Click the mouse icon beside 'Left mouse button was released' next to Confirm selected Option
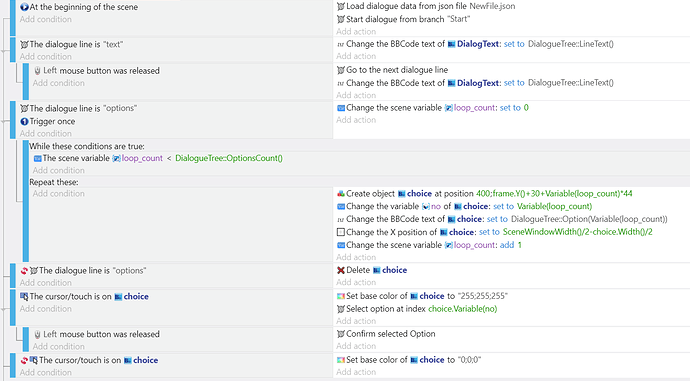The image size is (690, 381). point(37,334)
